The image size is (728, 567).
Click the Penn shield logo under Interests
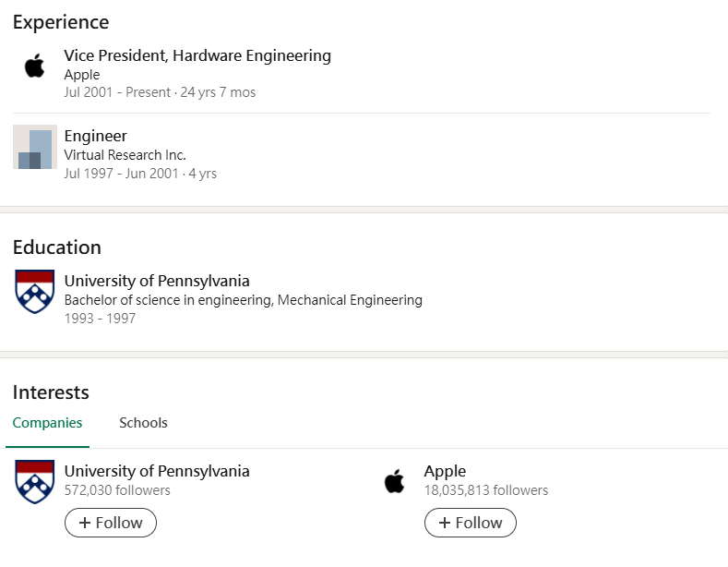tap(35, 481)
